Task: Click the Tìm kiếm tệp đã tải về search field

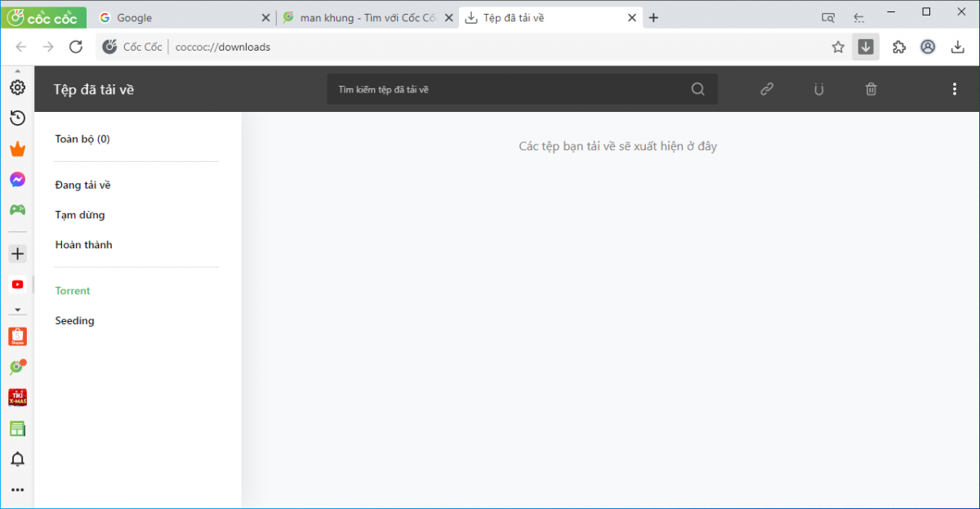Action: (x=510, y=89)
